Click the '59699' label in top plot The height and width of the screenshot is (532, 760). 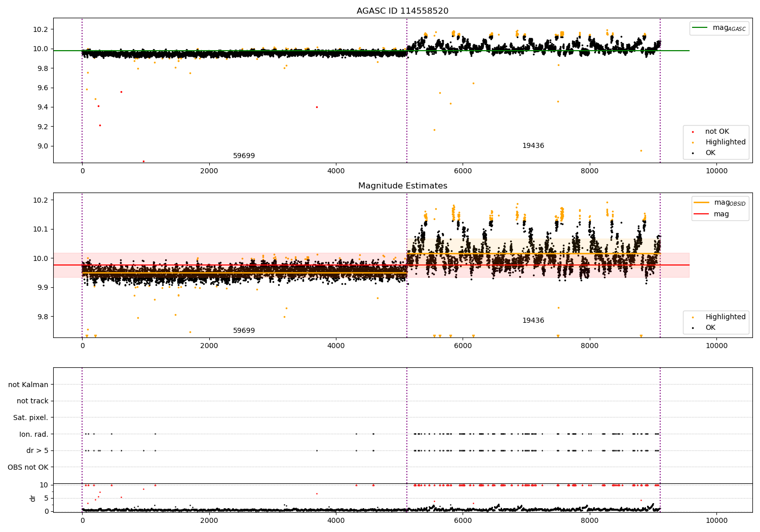coord(244,156)
